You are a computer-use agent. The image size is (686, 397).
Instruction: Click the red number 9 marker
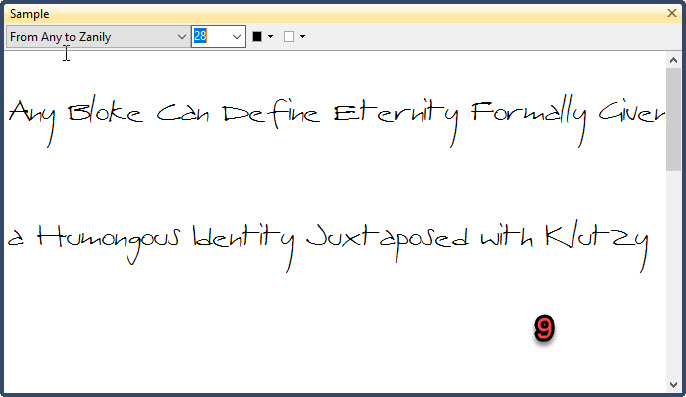544,328
